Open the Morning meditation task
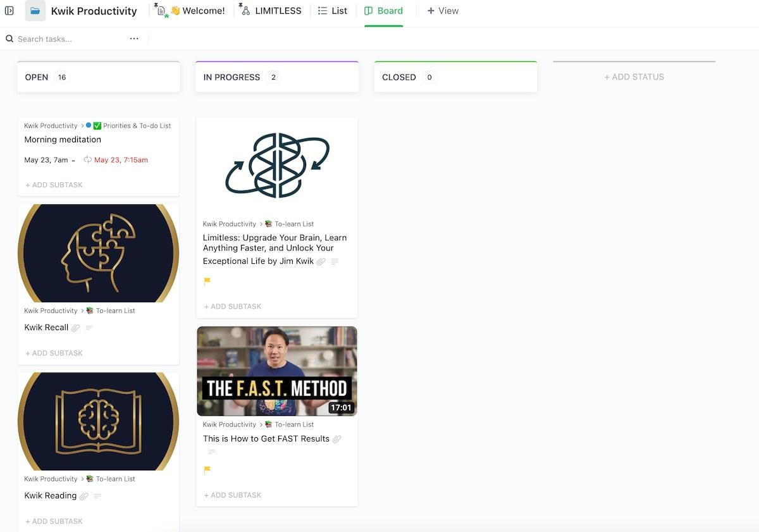Viewport: 759px width, 532px height. click(x=63, y=140)
